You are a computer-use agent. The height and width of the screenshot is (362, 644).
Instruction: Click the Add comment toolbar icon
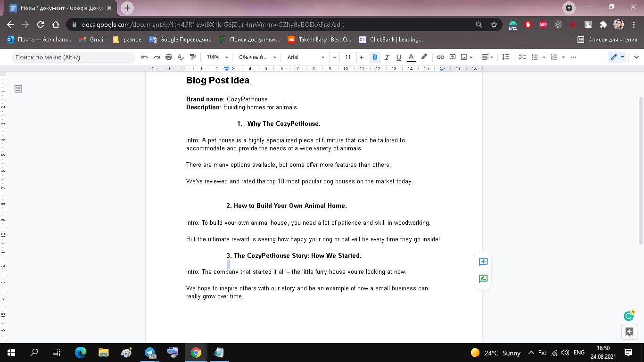[453, 57]
